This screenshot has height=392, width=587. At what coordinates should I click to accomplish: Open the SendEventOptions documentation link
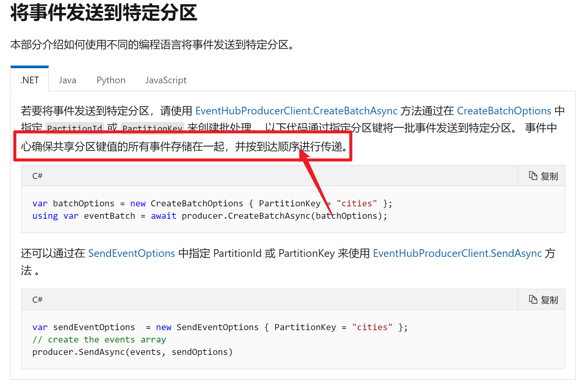132,253
